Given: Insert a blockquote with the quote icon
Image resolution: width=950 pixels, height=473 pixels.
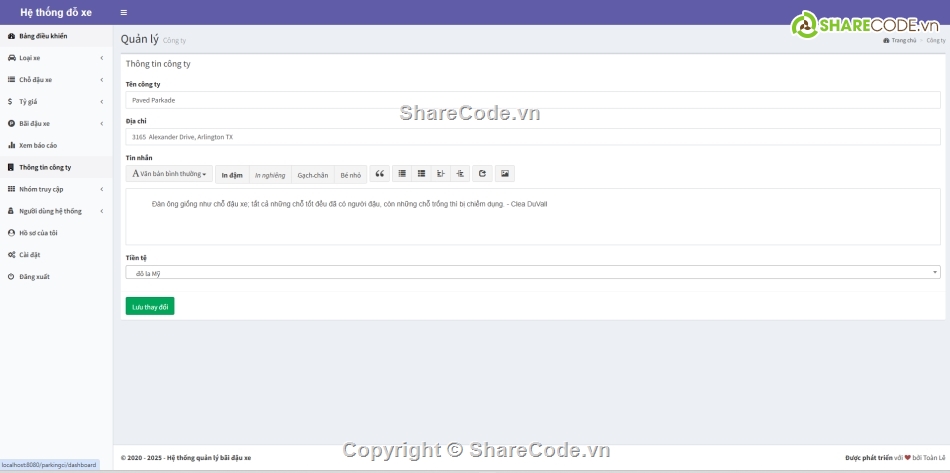Looking at the screenshot, I should click(x=380, y=174).
